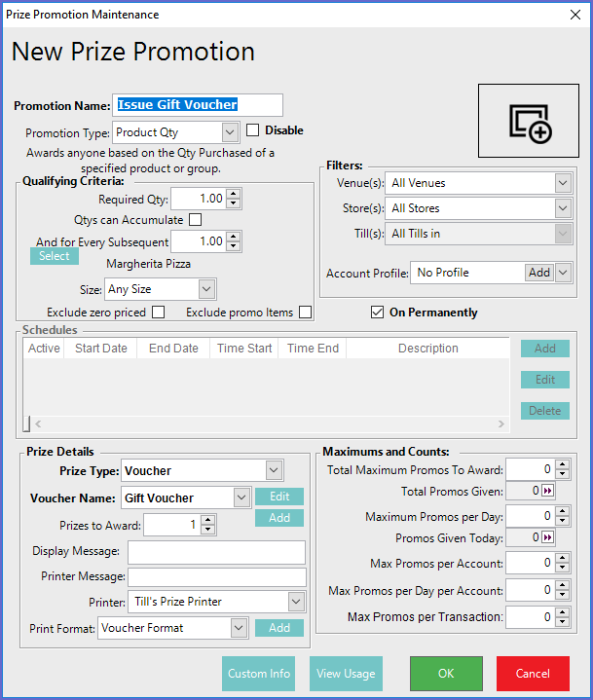This screenshot has width=593, height=700.
Task: Click the Select product button
Action: 55,256
